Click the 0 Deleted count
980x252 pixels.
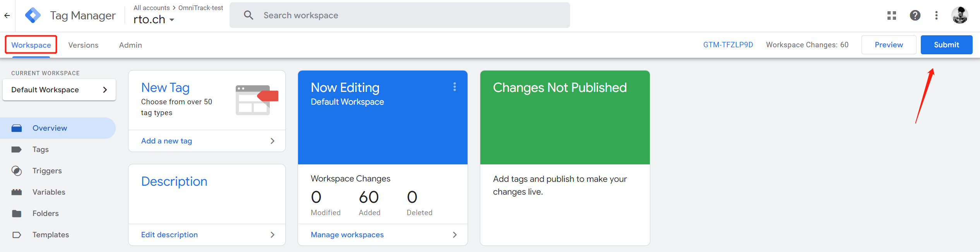click(x=412, y=197)
